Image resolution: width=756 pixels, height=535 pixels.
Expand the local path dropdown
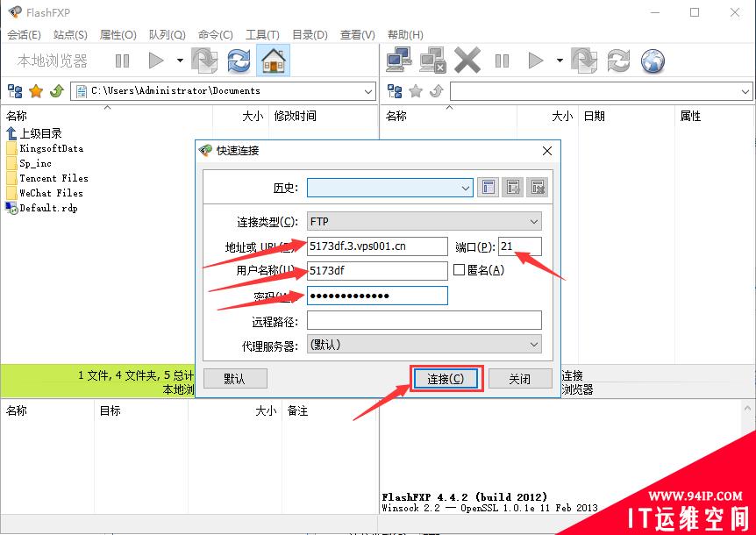click(x=367, y=91)
